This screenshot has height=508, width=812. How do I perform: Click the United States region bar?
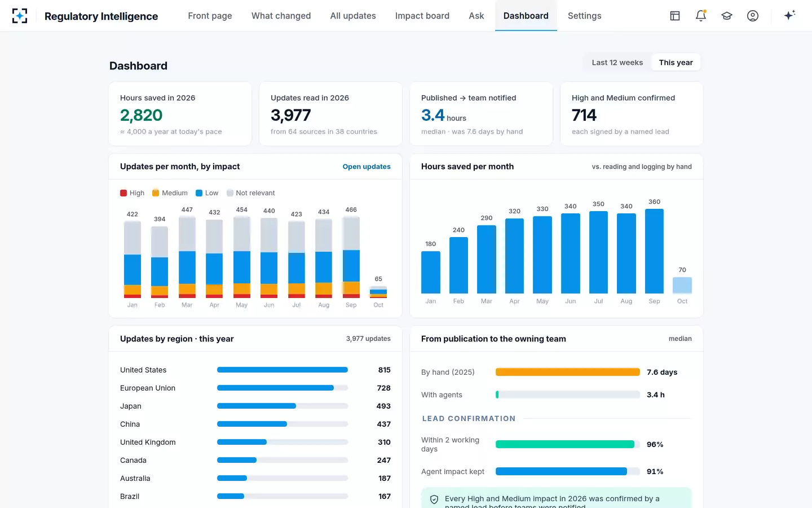283,370
